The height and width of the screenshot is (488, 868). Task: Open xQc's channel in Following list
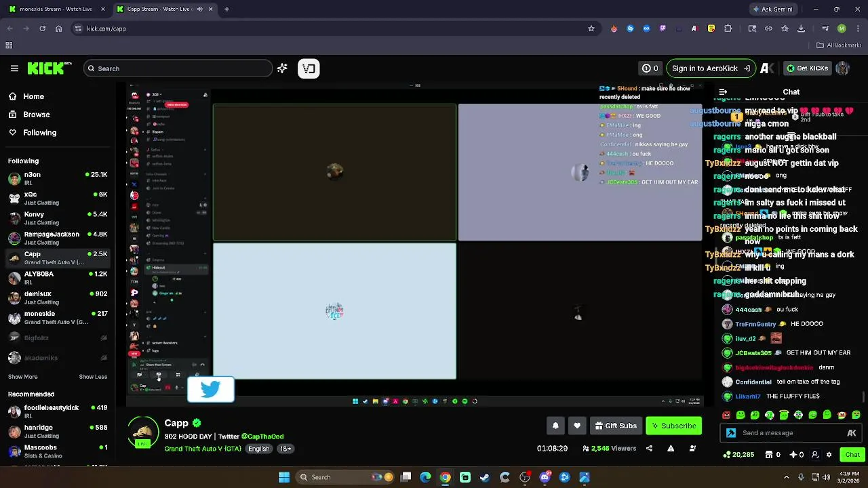tap(58, 199)
